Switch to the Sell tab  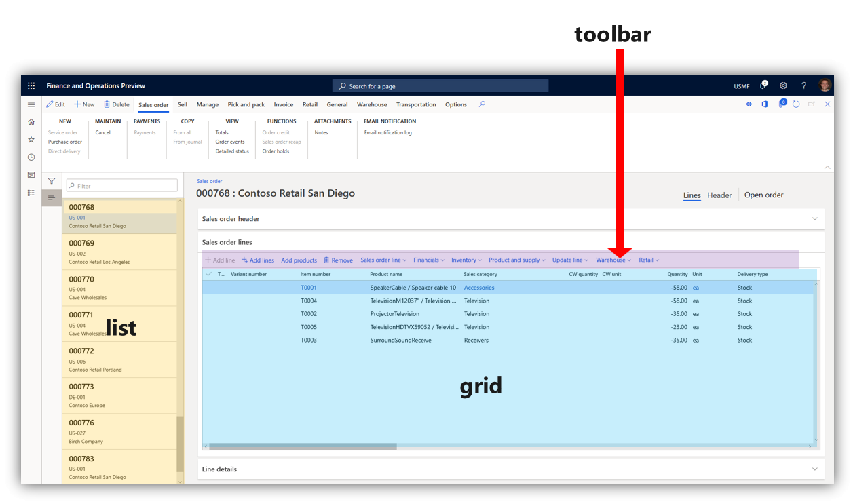pos(183,104)
